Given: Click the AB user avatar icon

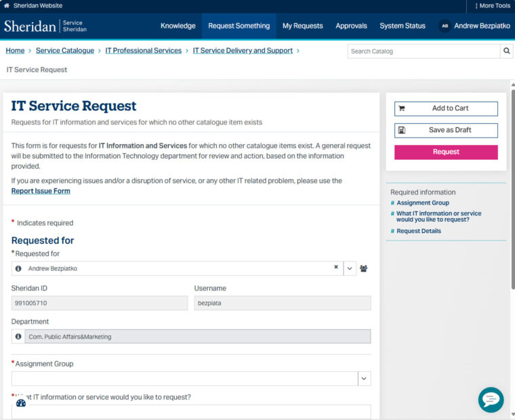Looking at the screenshot, I should 445,26.
